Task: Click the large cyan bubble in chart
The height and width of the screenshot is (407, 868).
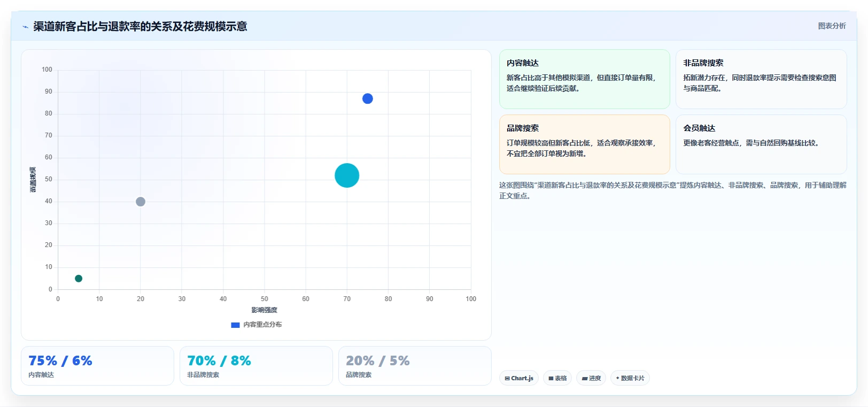Action: (x=347, y=175)
